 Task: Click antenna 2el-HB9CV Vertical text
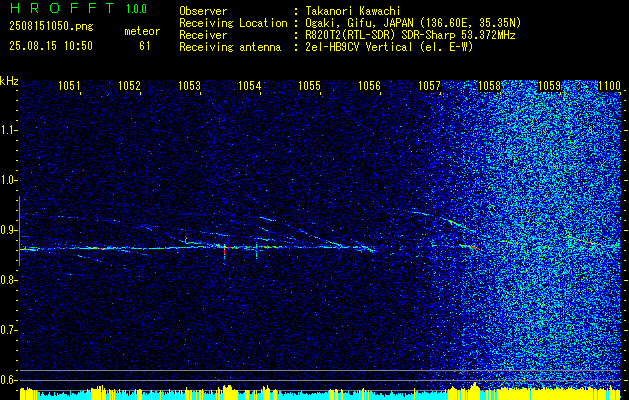click(389, 47)
